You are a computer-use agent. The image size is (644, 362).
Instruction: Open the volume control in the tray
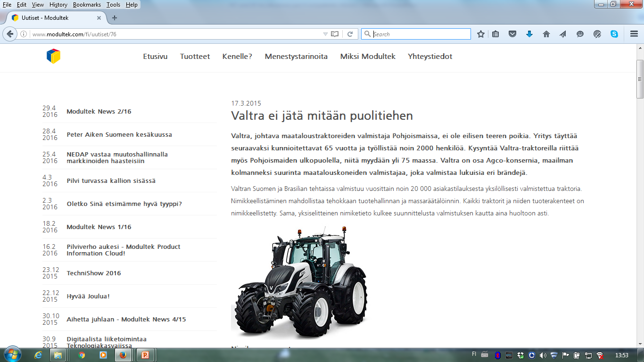coord(543,355)
